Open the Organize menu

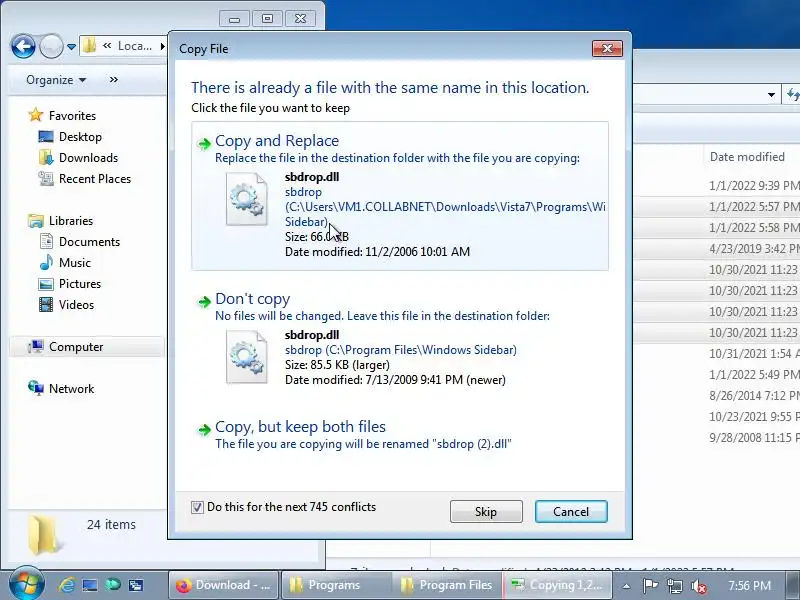(56, 80)
